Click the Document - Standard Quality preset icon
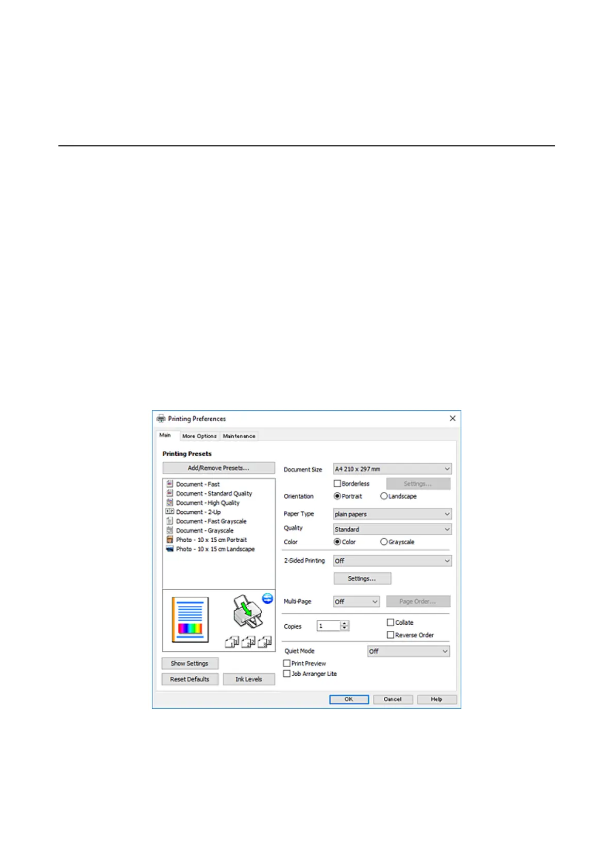Viewport: 613px width, 868px height. pyautogui.click(x=169, y=493)
